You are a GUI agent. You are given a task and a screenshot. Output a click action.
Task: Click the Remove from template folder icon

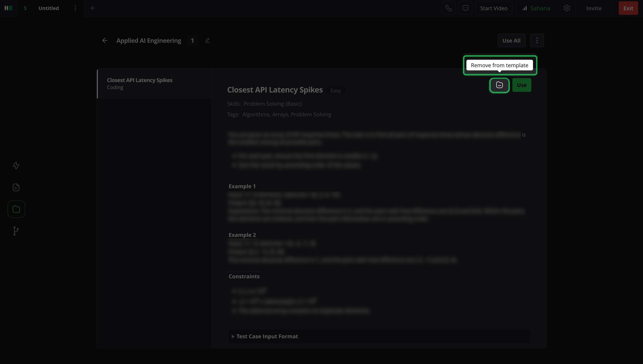(x=499, y=85)
